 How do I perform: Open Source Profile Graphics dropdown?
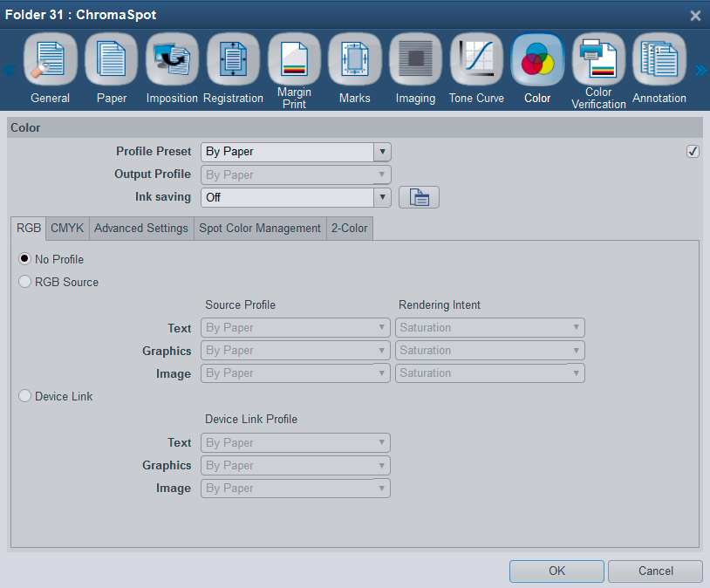(295, 350)
